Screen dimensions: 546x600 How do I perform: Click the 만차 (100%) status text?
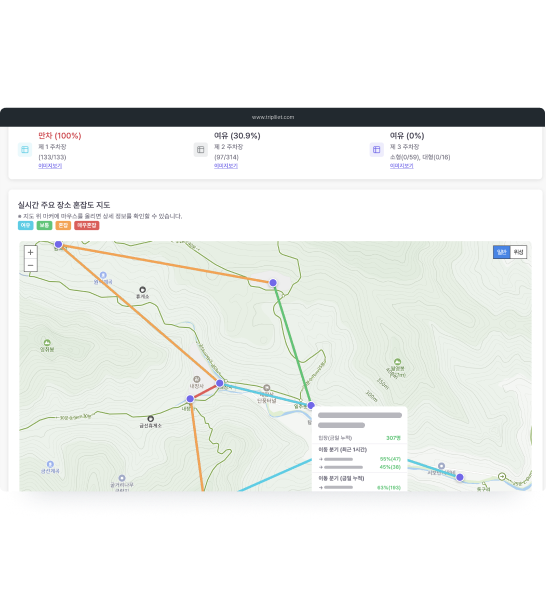60,135
